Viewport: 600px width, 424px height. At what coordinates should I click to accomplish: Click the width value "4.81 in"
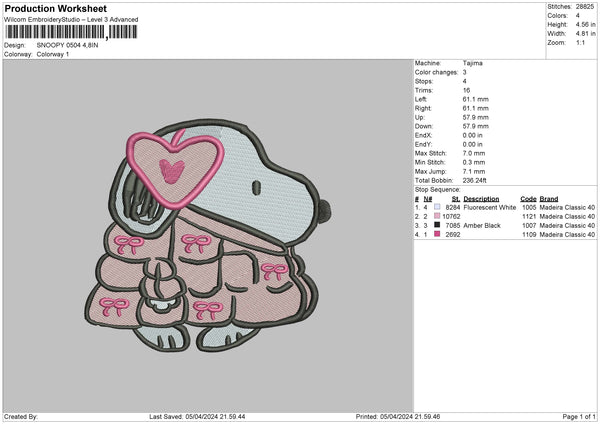tap(585, 34)
